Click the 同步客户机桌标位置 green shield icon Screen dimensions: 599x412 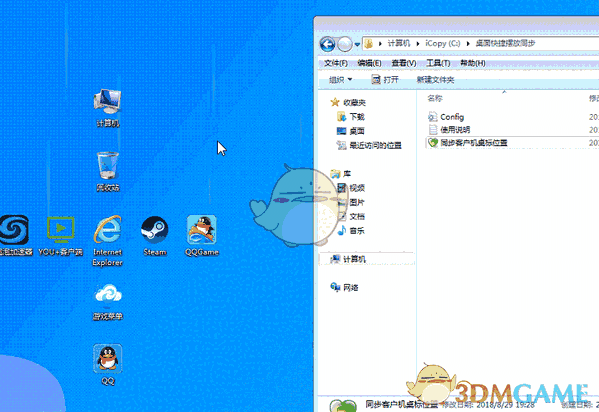tap(432, 143)
